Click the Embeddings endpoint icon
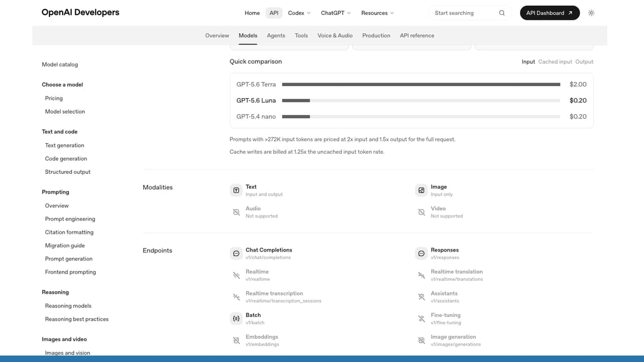This screenshot has width=644, height=362. [x=236, y=340]
